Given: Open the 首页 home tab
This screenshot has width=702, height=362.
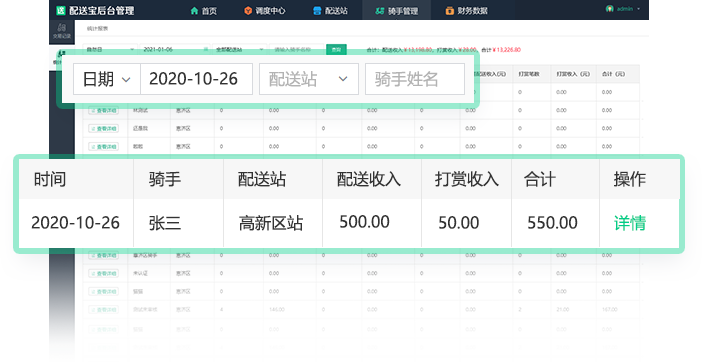Looking at the screenshot, I should (204, 11).
